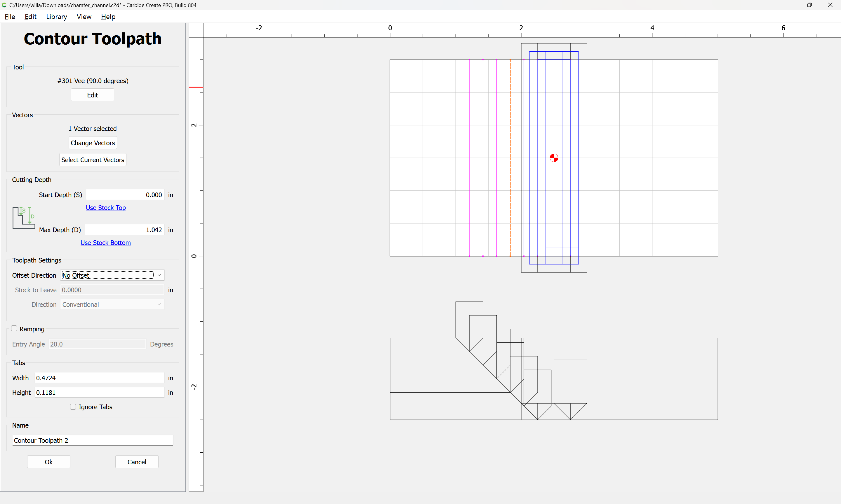Open the File menu
841x504 pixels.
point(10,17)
